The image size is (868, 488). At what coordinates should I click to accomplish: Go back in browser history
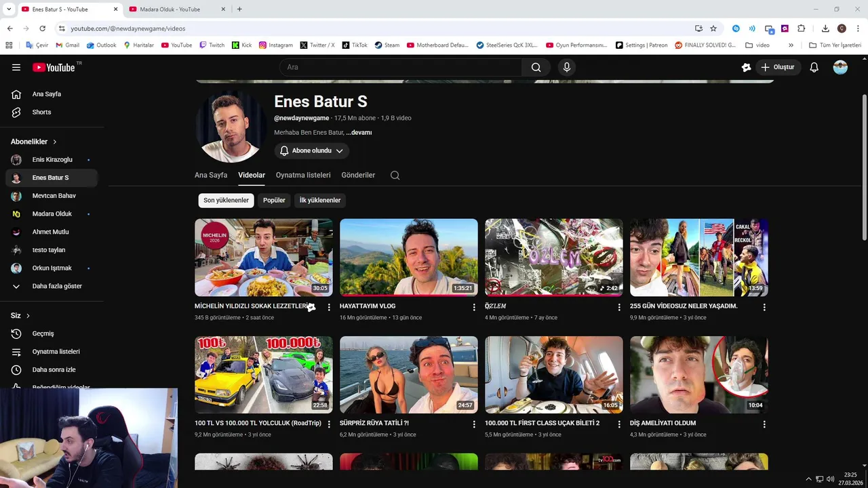9,28
